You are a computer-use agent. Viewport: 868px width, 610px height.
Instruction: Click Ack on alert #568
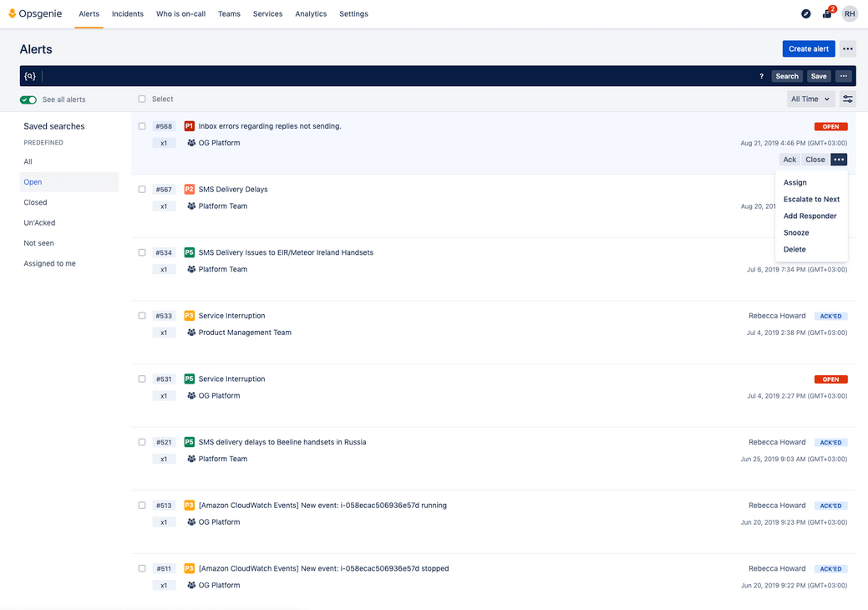point(789,160)
